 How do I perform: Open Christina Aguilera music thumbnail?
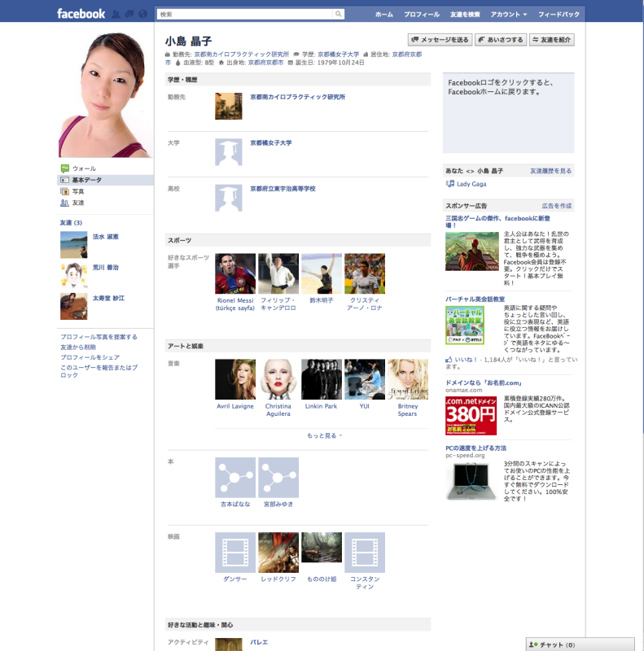tap(278, 379)
